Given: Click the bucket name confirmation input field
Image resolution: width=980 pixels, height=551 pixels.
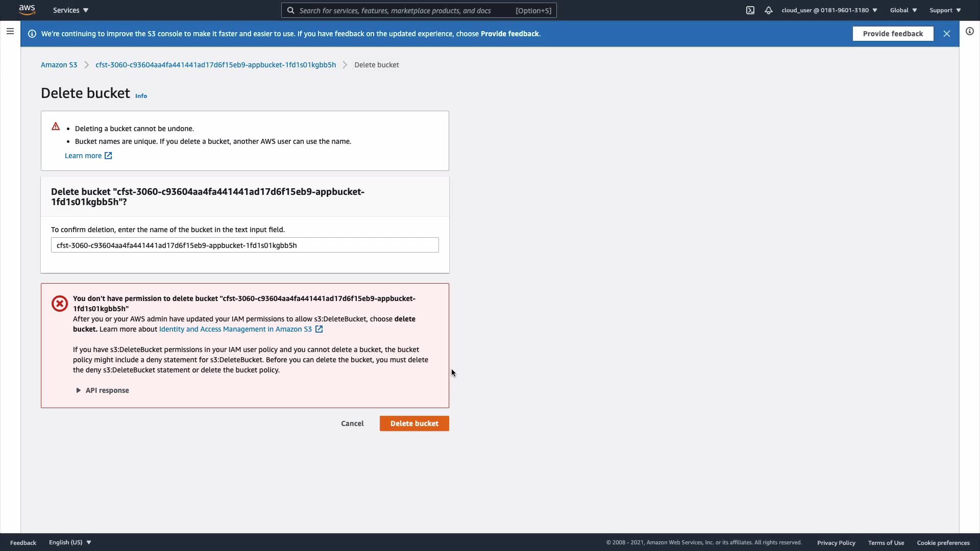Looking at the screenshot, I should (x=244, y=245).
